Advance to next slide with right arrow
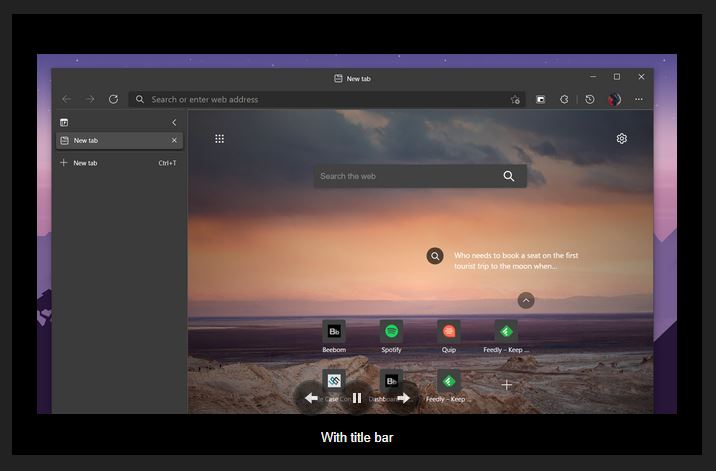 click(x=403, y=398)
